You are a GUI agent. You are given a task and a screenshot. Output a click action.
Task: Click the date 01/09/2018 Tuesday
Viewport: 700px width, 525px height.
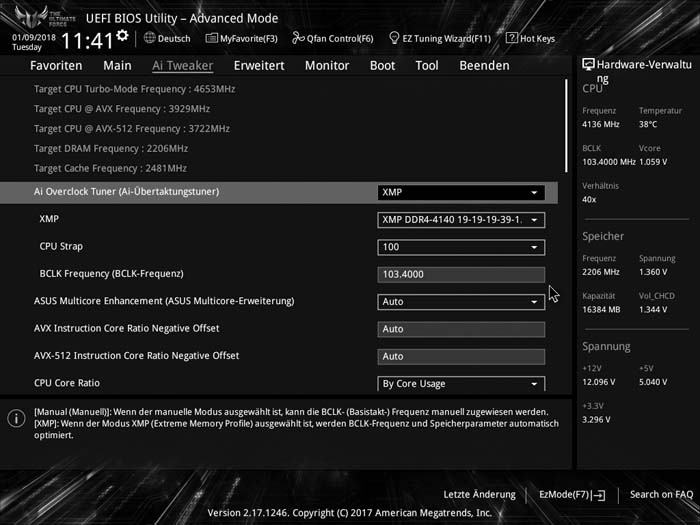coord(33,42)
